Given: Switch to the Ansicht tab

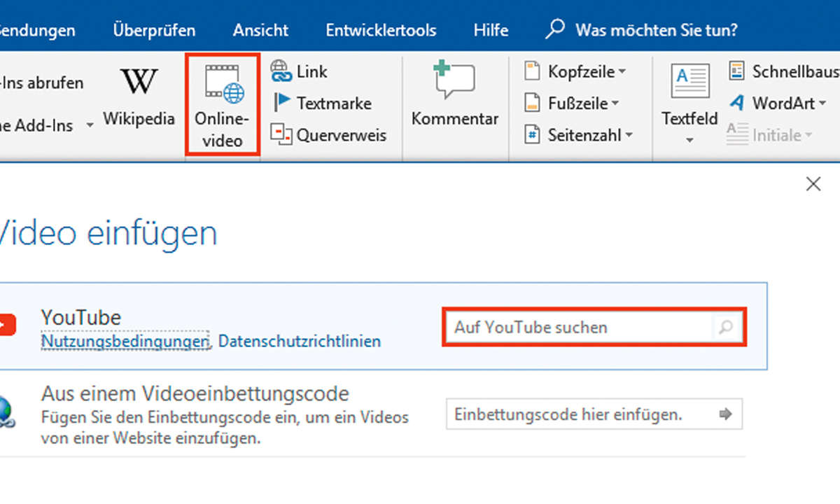Looking at the screenshot, I should pyautogui.click(x=260, y=30).
